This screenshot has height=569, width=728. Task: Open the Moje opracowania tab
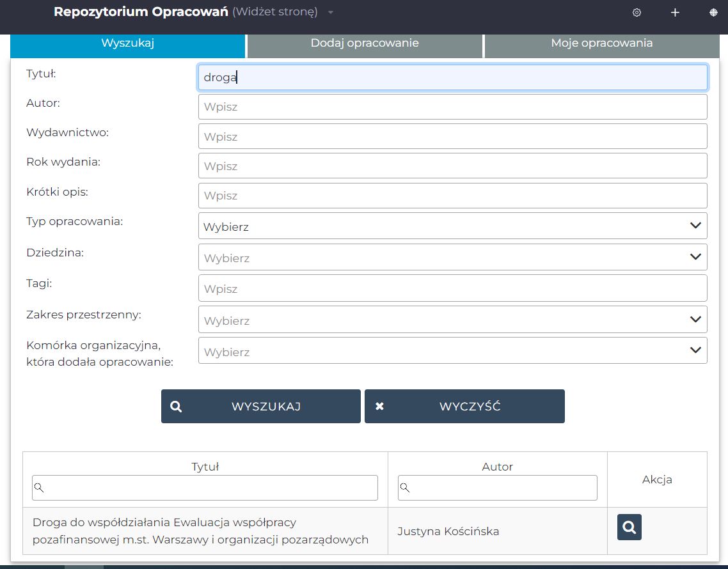pyautogui.click(x=601, y=43)
